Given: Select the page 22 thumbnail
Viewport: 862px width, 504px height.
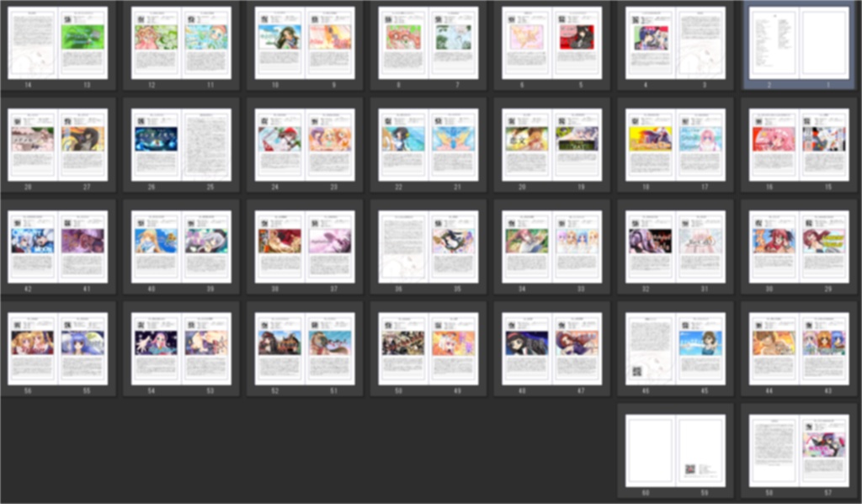Looking at the screenshot, I should point(403,145).
